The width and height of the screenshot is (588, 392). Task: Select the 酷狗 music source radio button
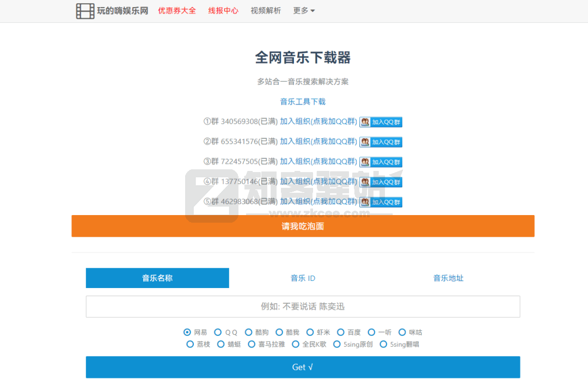coord(249,332)
